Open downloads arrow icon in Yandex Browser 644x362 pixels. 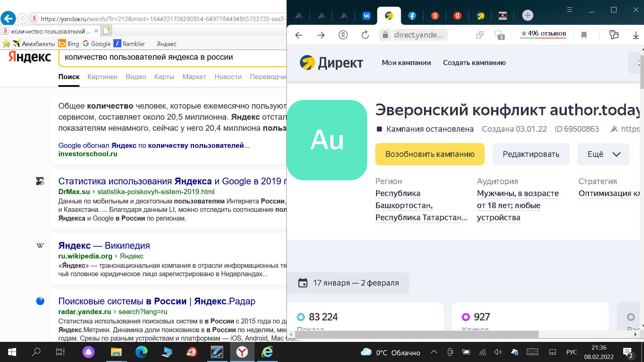[636, 35]
